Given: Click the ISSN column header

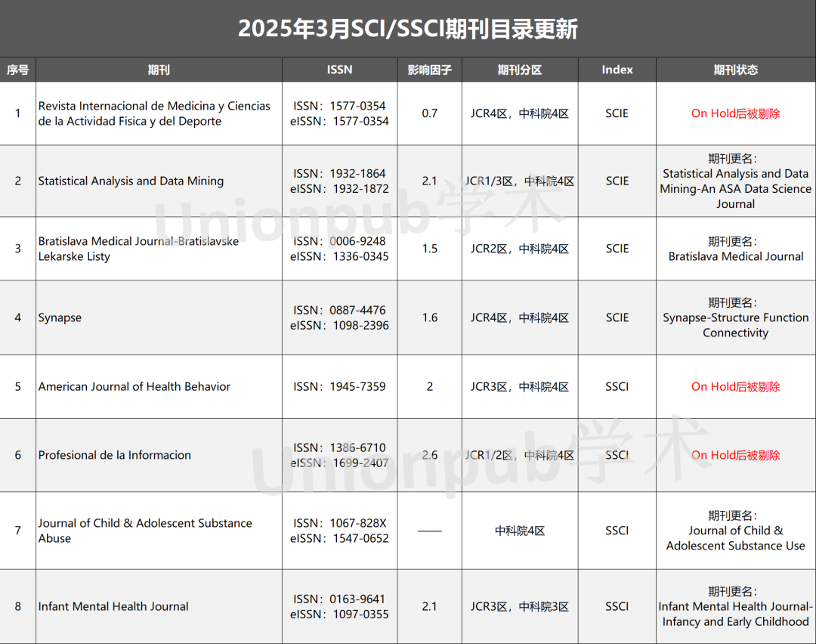Looking at the screenshot, I should pyautogui.click(x=339, y=70).
